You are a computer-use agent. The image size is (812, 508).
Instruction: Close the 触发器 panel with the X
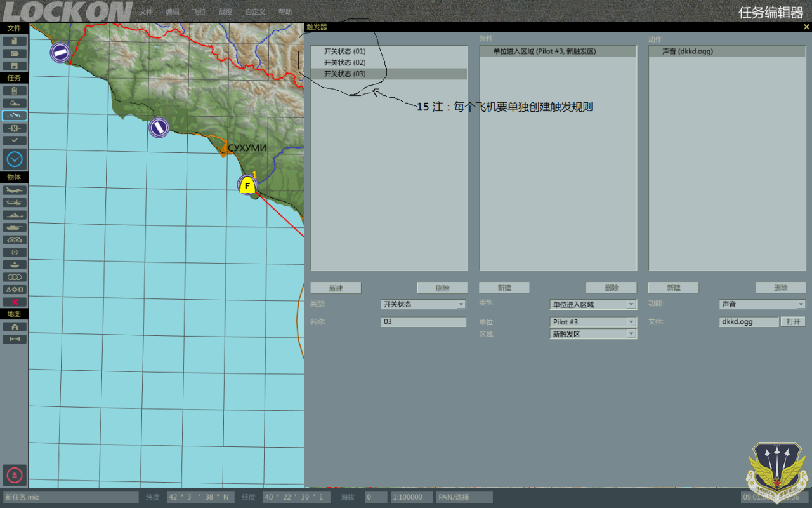click(806, 27)
